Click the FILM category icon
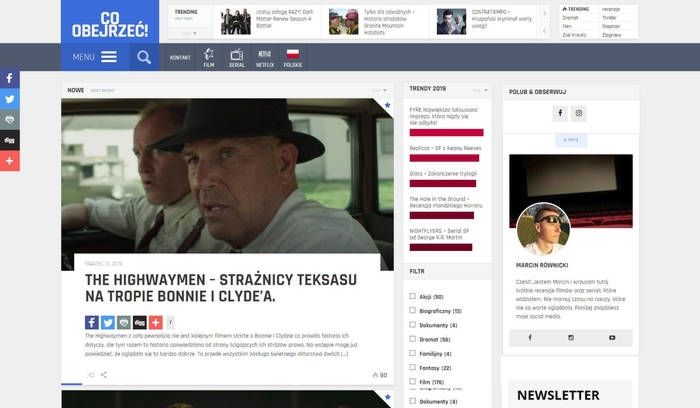 point(209,57)
